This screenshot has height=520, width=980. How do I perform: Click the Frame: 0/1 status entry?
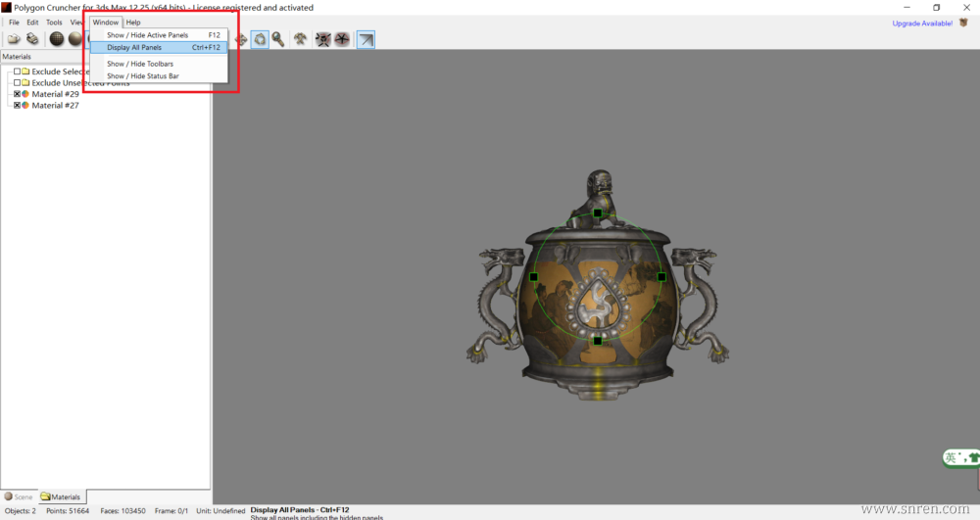click(171, 510)
